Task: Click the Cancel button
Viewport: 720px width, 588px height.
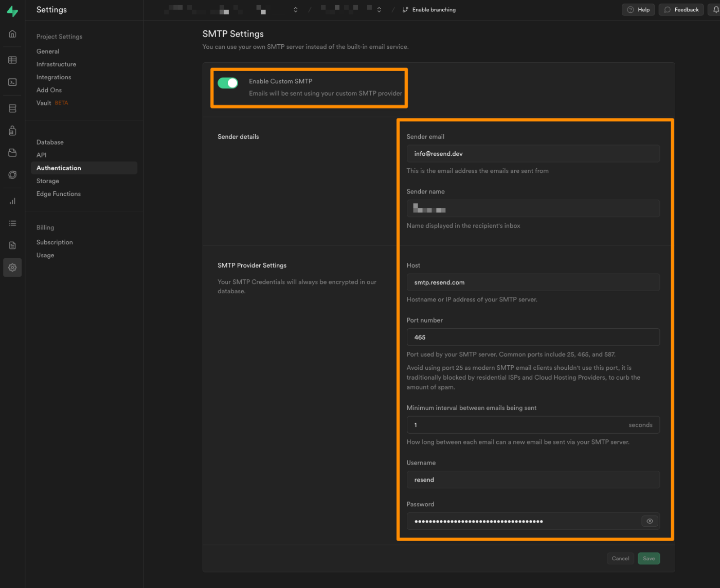Action: (621, 558)
